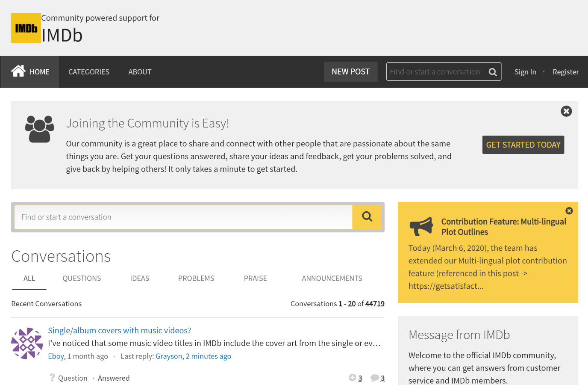Select the ALL conversations tab
Viewport: 588px width, 385px height.
coord(29,278)
